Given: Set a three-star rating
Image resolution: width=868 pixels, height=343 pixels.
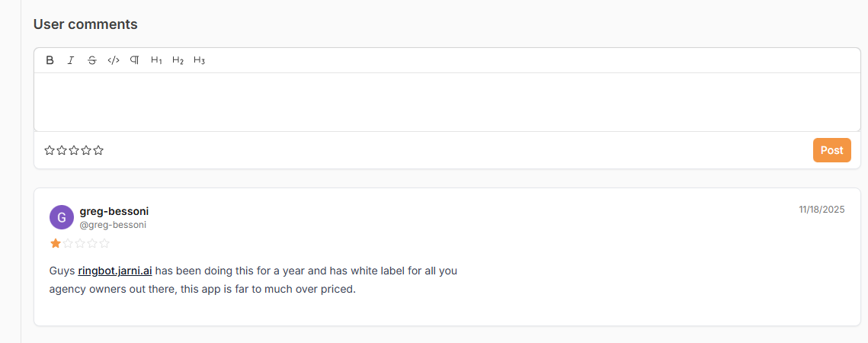Looking at the screenshot, I should 74,150.
